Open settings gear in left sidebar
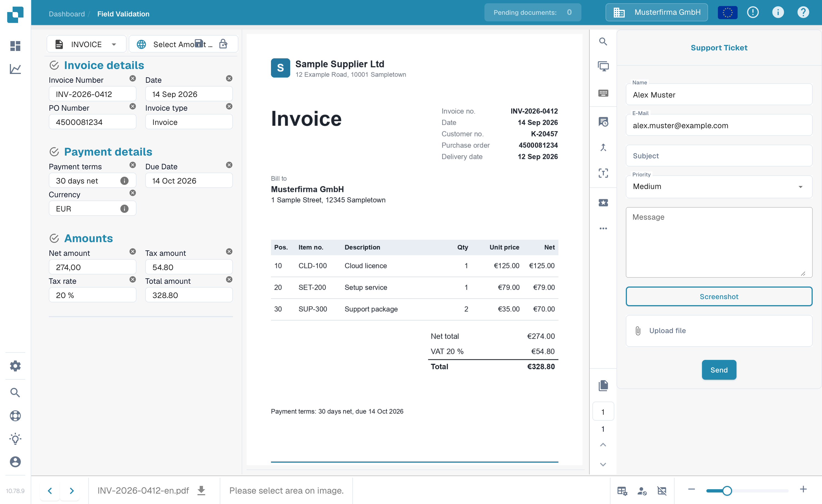 [15, 366]
